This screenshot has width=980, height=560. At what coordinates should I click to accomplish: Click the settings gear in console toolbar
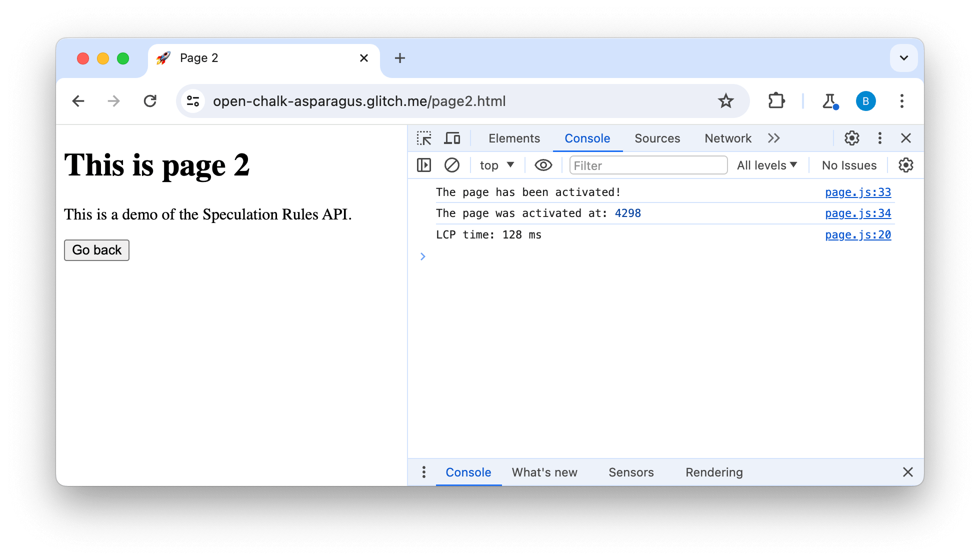[906, 165]
